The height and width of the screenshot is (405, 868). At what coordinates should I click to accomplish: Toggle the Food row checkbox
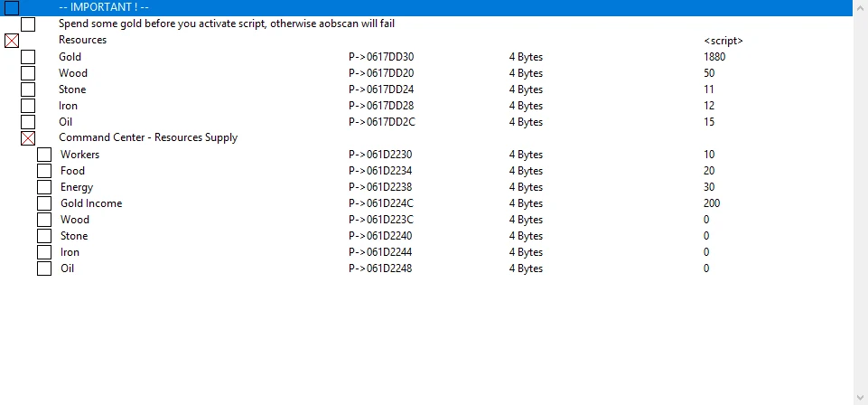(x=44, y=171)
